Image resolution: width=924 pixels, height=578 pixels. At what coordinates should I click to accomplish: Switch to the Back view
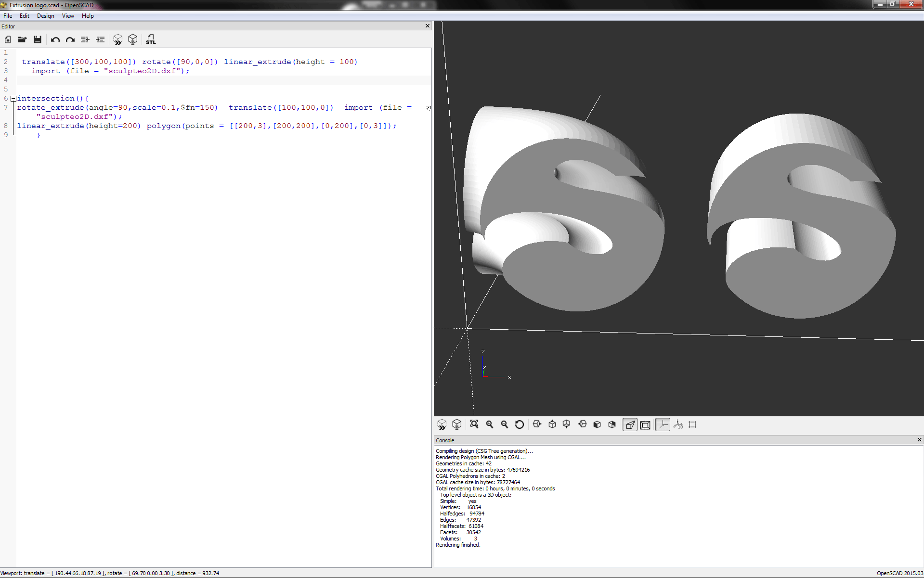(612, 424)
